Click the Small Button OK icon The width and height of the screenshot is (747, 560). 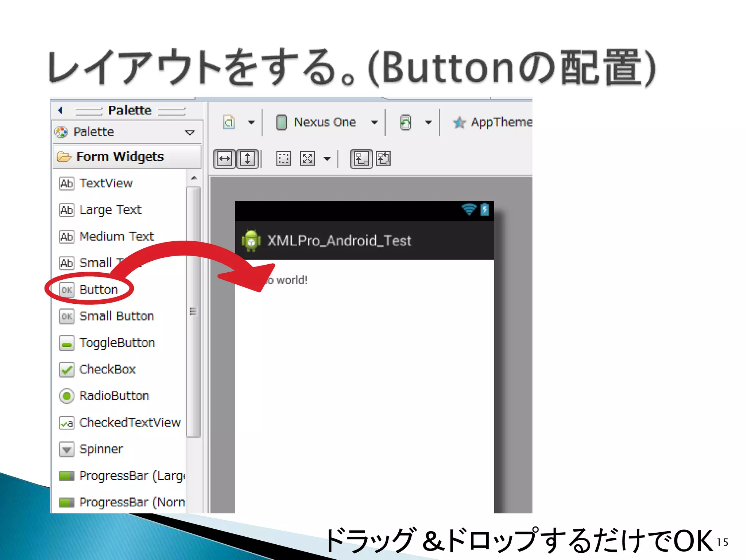point(66,316)
